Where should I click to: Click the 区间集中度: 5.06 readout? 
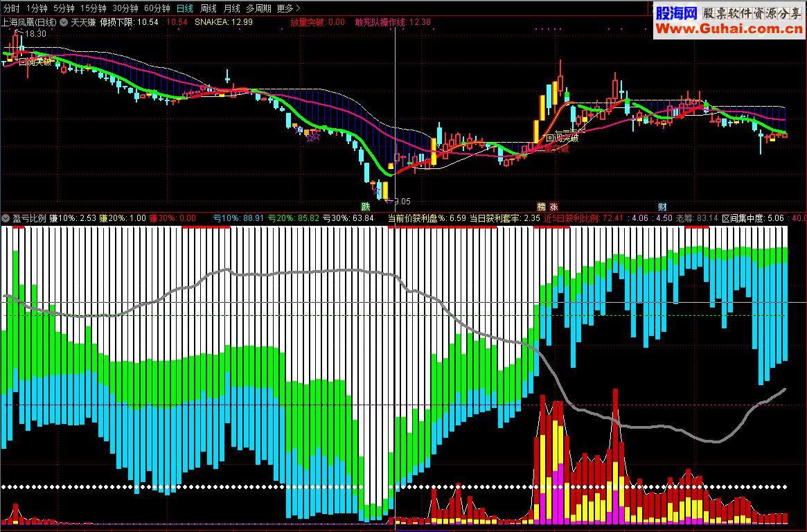753,218
